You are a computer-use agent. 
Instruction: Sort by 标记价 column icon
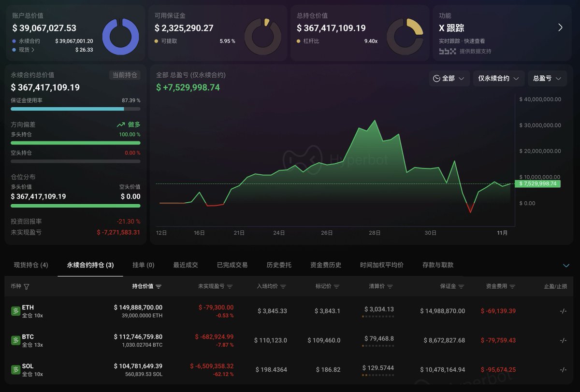(336, 287)
